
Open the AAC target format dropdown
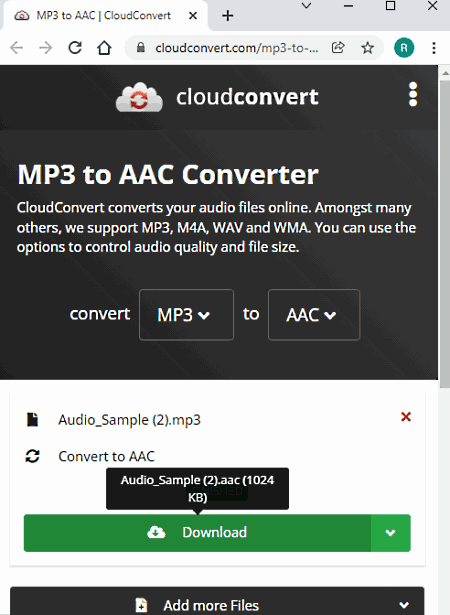point(314,315)
